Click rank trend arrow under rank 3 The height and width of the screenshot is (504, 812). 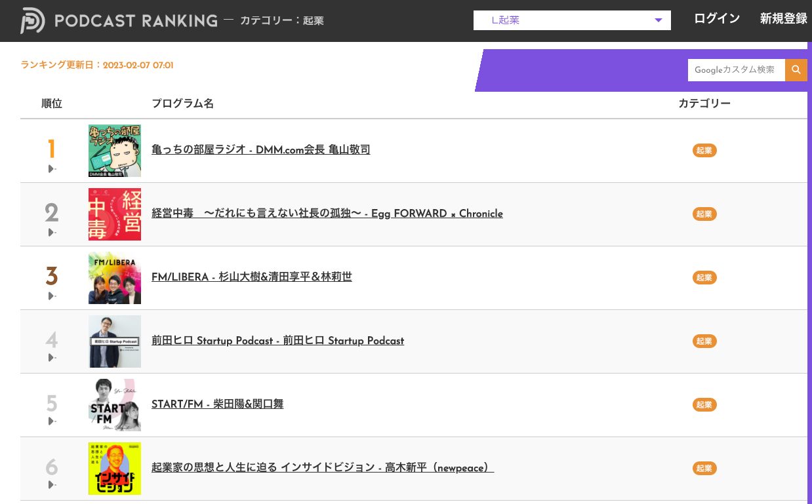click(x=52, y=296)
